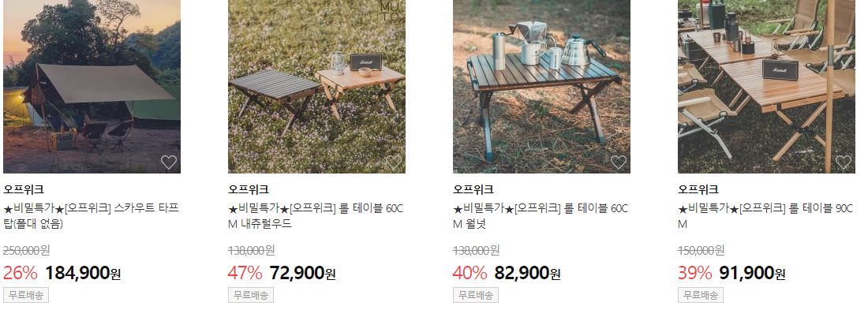
Task: Open the 스카우트 타프 탑 product title link
Action: (92, 216)
